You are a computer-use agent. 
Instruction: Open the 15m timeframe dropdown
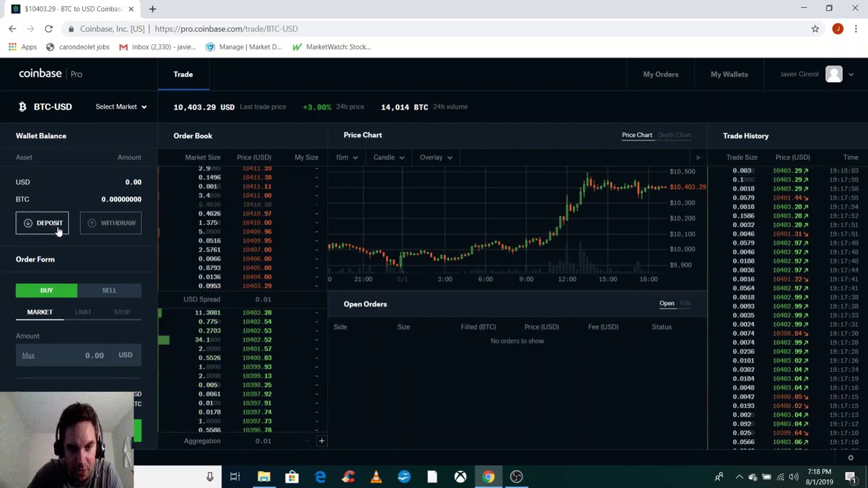(x=346, y=157)
